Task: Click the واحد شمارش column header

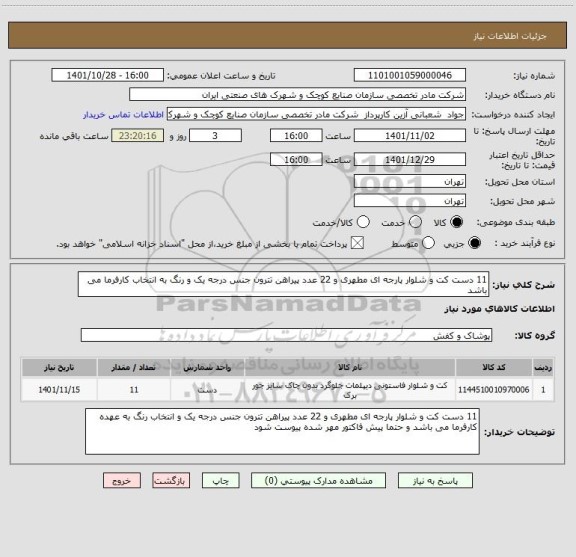Action: (x=207, y=367)
